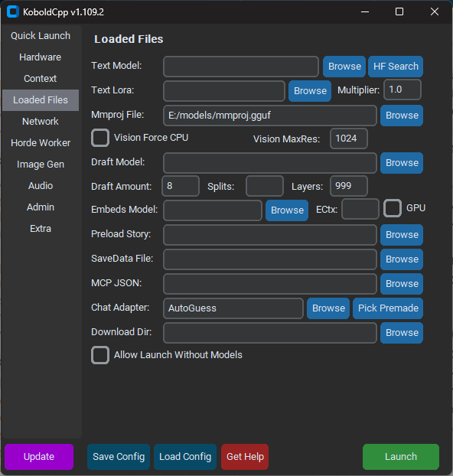Browse for a Text Model file
This screenshot has height=476, width=453.
(344, 67)
